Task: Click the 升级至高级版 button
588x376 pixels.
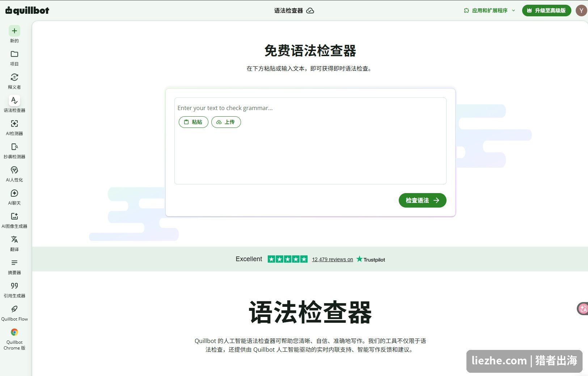Action: point(546,11)
